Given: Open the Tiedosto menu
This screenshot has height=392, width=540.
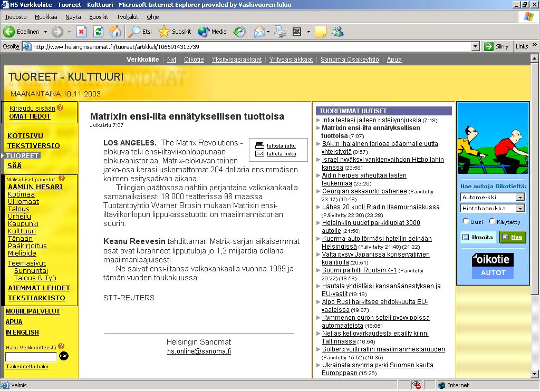Looking at the screenshot, I should point(16,17).
